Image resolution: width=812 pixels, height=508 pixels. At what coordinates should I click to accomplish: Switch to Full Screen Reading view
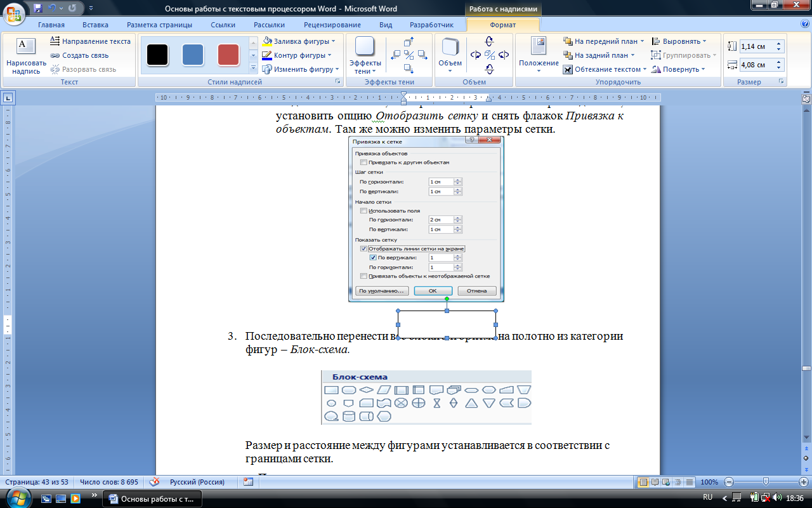pos(656,482)
